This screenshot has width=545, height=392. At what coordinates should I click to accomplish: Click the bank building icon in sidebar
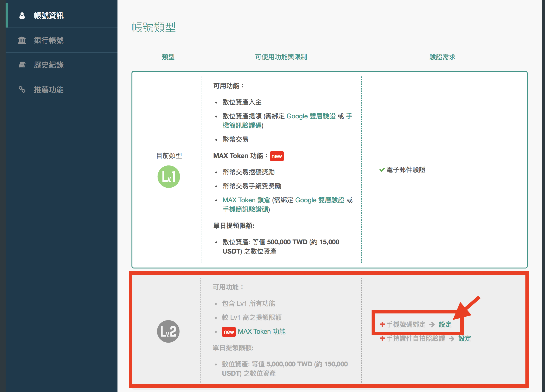(x=22, y=40)
